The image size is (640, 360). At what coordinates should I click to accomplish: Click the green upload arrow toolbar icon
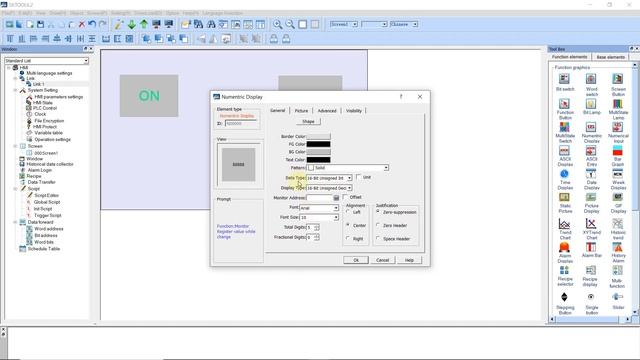[144, 24]
